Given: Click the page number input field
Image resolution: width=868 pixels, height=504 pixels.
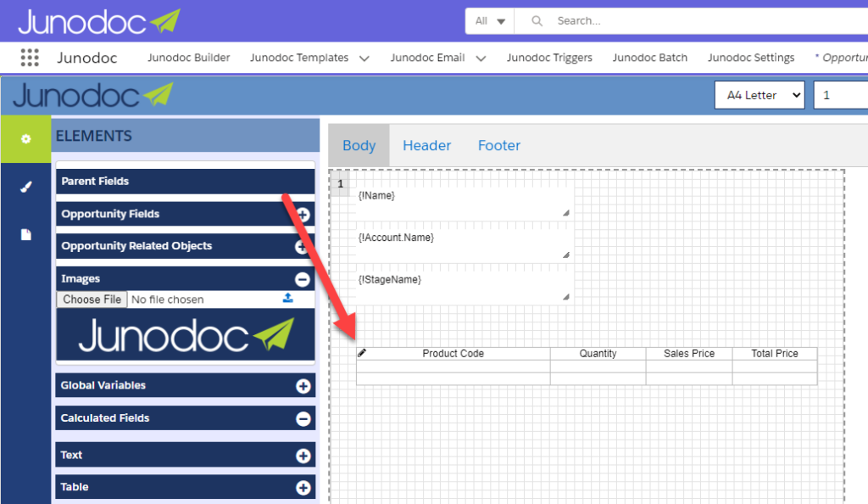Looking at the screenshot, I should coord(841,95).
